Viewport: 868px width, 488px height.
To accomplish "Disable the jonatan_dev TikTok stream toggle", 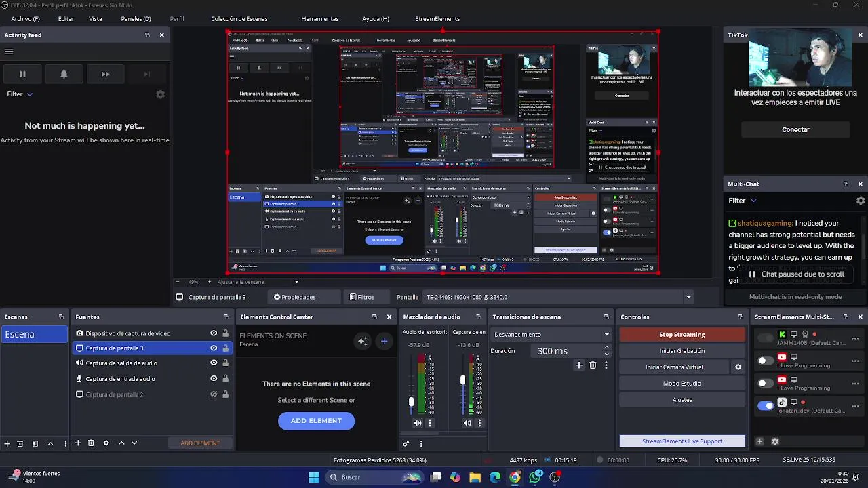I will pos(765,406).
